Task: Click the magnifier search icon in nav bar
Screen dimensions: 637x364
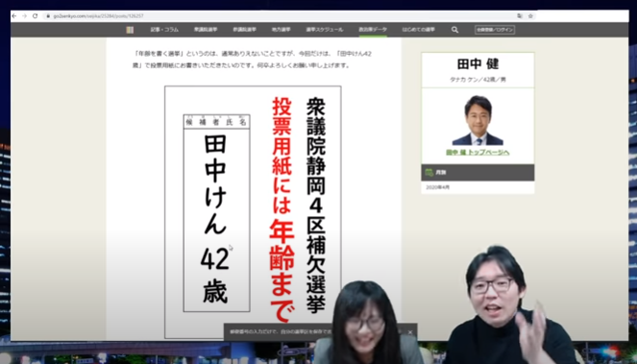Action: (x=455, y=30)
